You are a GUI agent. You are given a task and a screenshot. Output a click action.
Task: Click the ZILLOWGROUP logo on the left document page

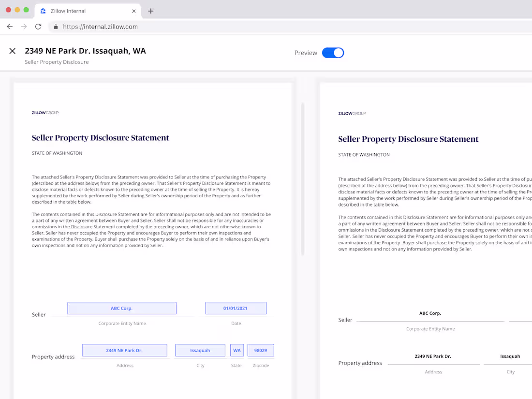[x=45, y=112]
